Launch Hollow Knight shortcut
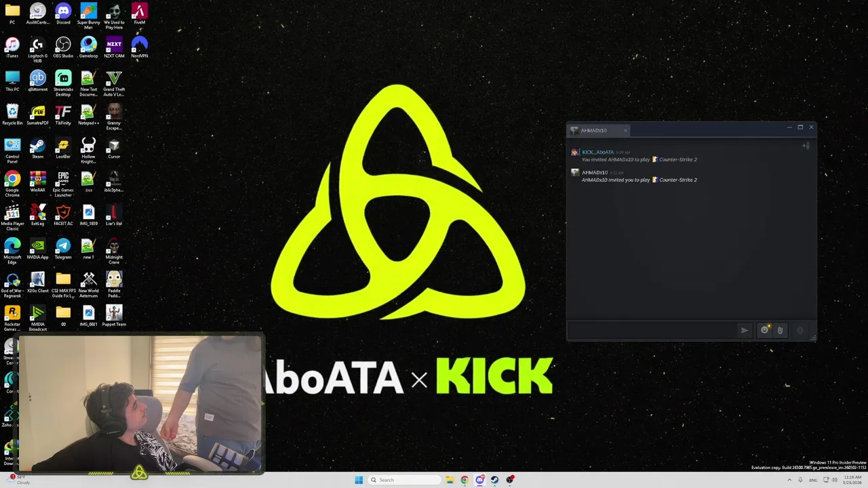This screenshot has width=868, height=488. 89,150
